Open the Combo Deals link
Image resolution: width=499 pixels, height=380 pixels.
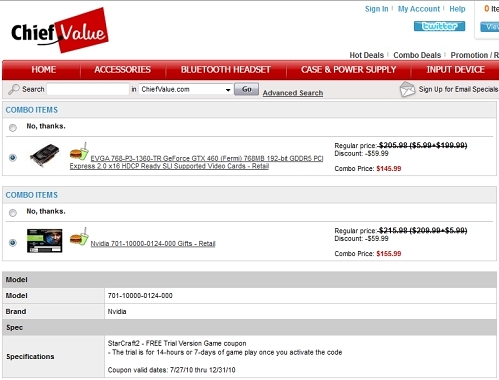tap(417, 55)
